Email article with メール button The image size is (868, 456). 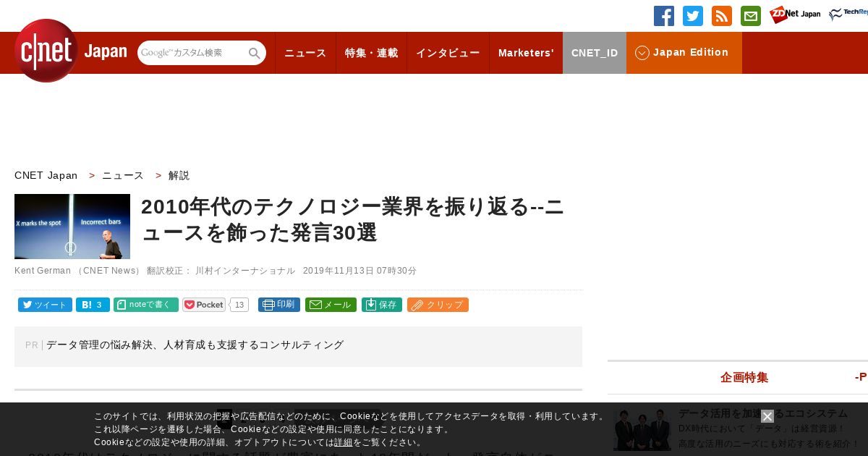[x=331, y=305]
